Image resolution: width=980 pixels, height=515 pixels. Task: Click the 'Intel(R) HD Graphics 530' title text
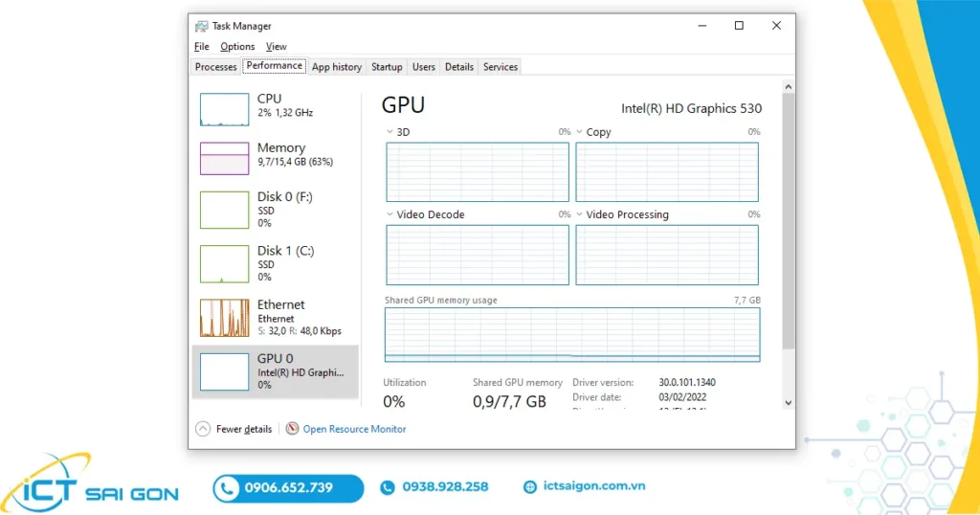[691, 108]
